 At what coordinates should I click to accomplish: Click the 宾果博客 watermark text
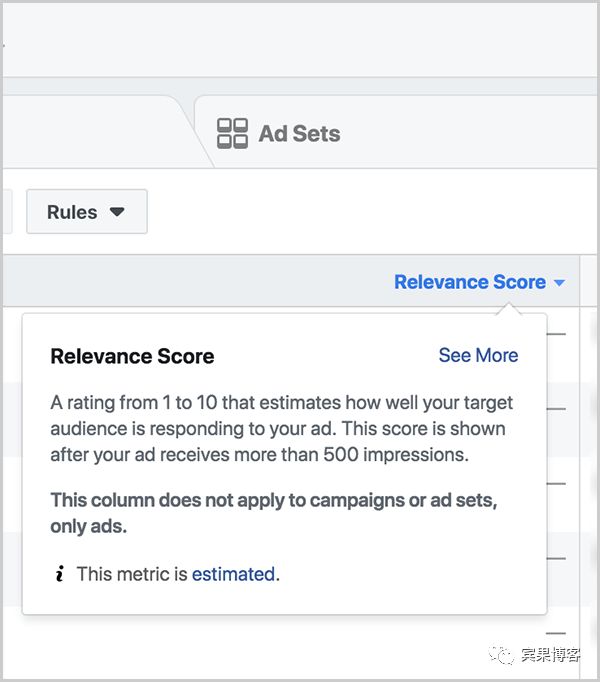point(550,656)
